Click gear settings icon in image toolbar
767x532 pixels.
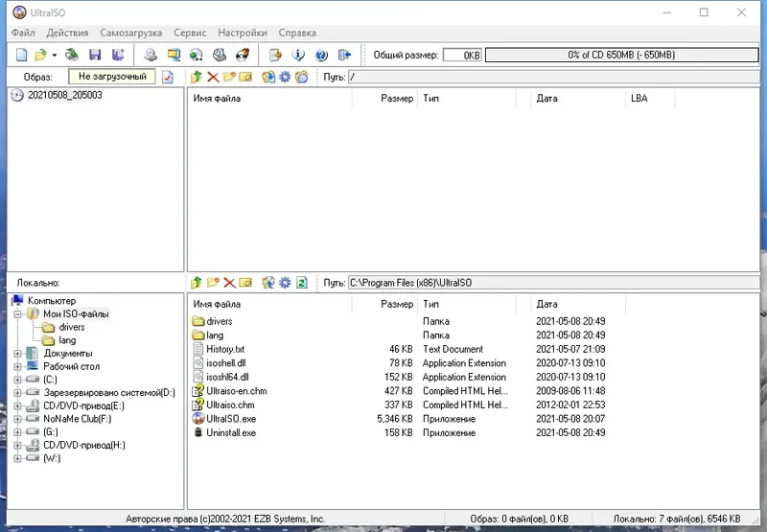pyautogui.click(x=285, y=77)
